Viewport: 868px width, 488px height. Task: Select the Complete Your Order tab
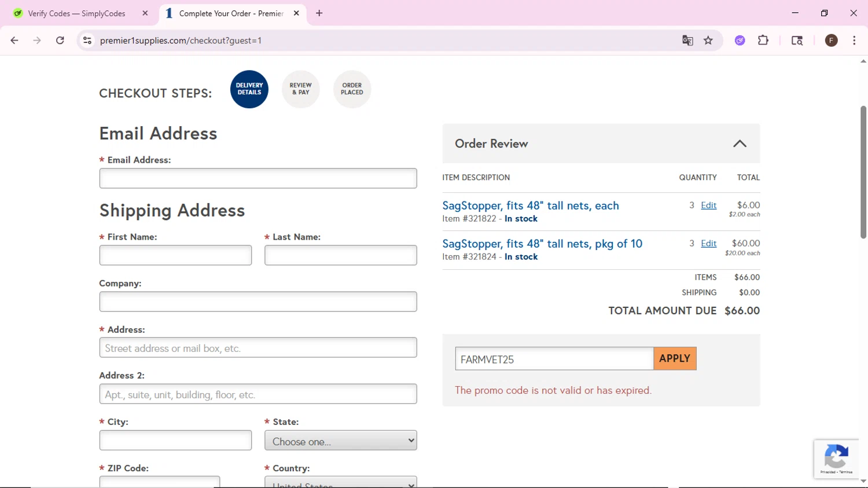pyautogui.click(x=231, y=13)
